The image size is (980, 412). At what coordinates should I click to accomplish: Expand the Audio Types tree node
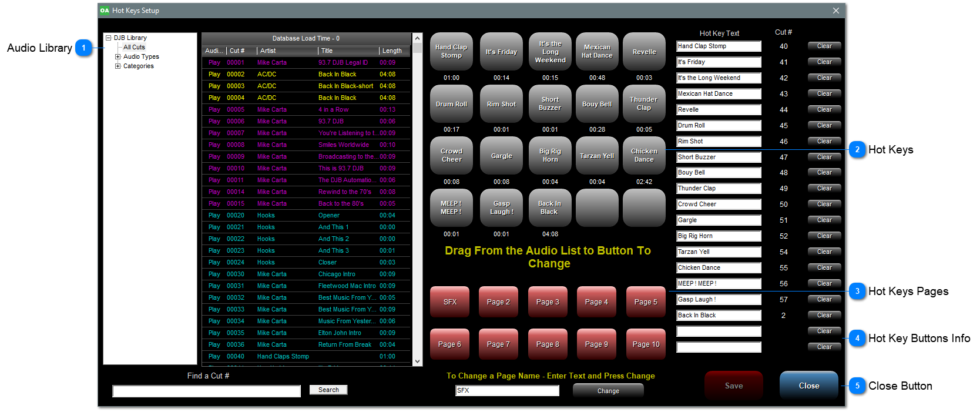pyautogui.click(x=118, y=56)
